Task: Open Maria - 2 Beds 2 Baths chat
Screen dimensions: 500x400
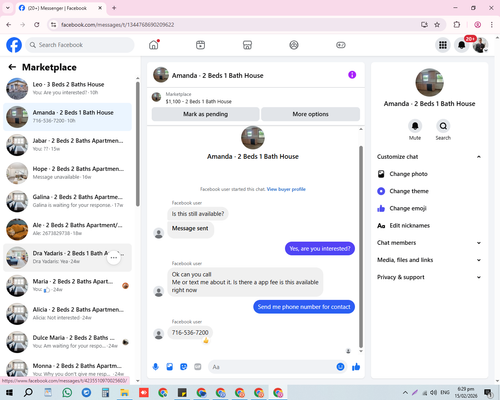Action: [68, 285]
